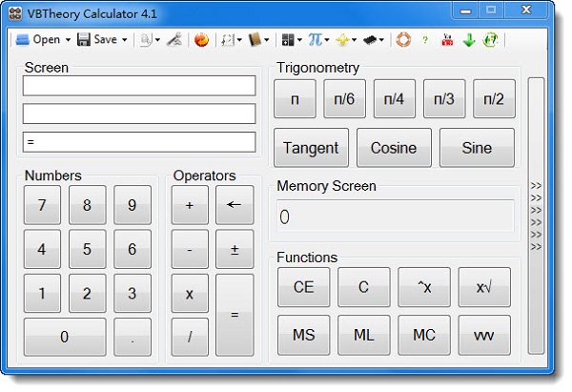Image resolution: width=572 pixels, height=392 pixels.
Task: Expand the dropdown beside the calculator layout icon
Action: click(299, 40)
